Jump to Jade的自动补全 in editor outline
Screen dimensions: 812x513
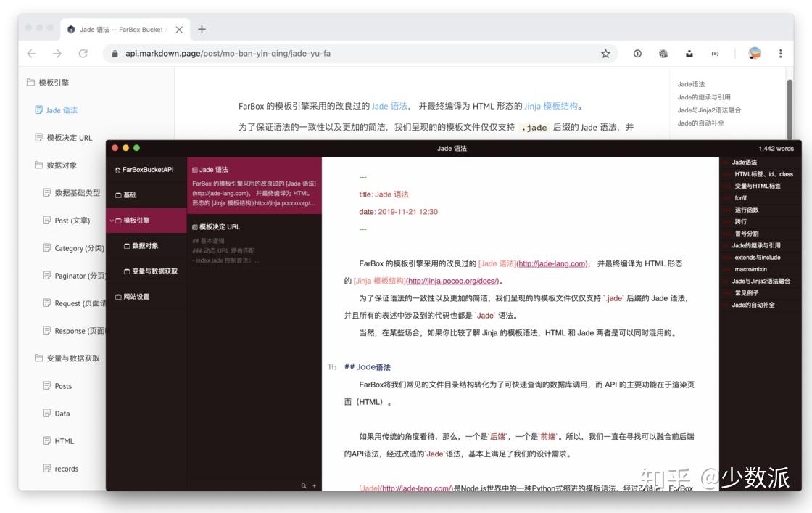click(753, 305)
